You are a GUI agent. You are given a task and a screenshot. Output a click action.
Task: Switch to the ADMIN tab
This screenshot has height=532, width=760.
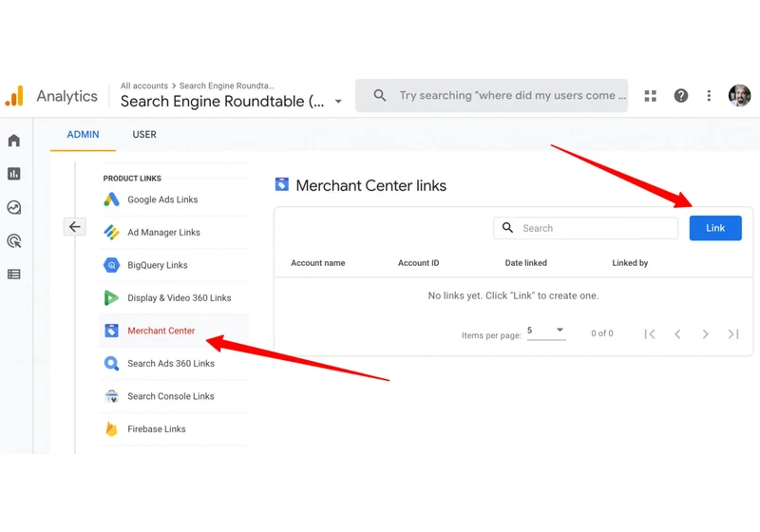(x=83, y=135)
